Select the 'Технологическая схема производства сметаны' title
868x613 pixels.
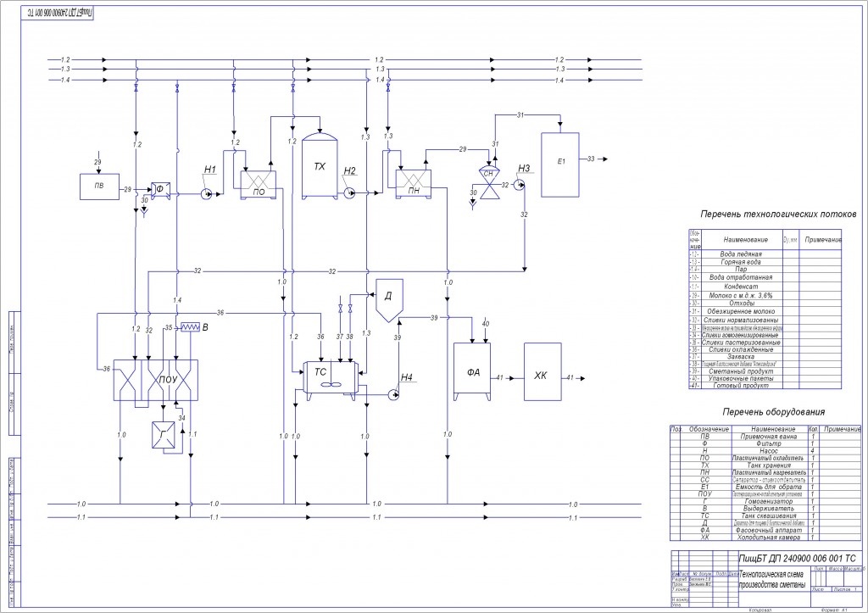point(773,580)
